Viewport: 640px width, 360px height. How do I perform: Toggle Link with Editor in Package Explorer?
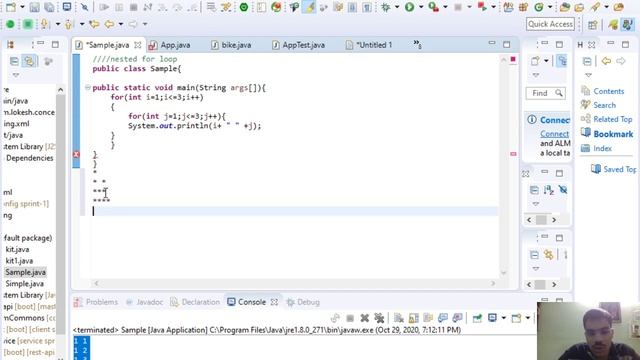pos(29,61)
